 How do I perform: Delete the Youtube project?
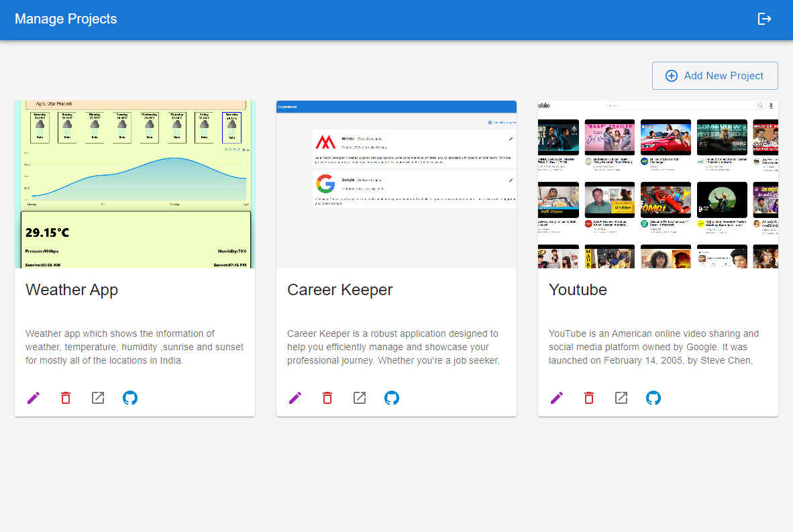(x=589, y=398)
